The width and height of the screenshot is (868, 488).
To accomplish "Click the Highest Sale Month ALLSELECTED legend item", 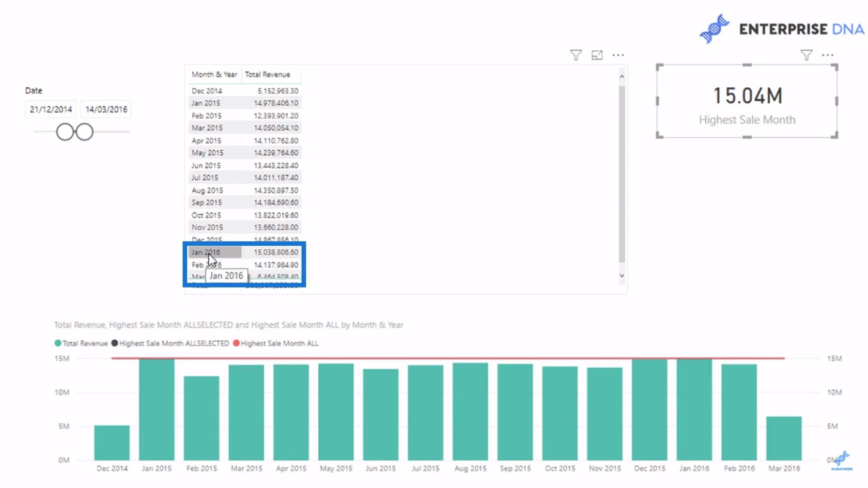I will pos(170,343).
